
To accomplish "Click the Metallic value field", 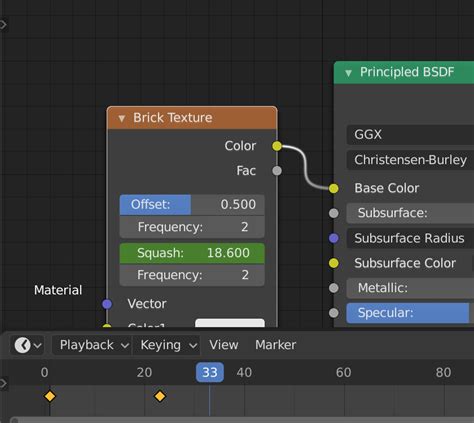I will (x=410, y=288).
